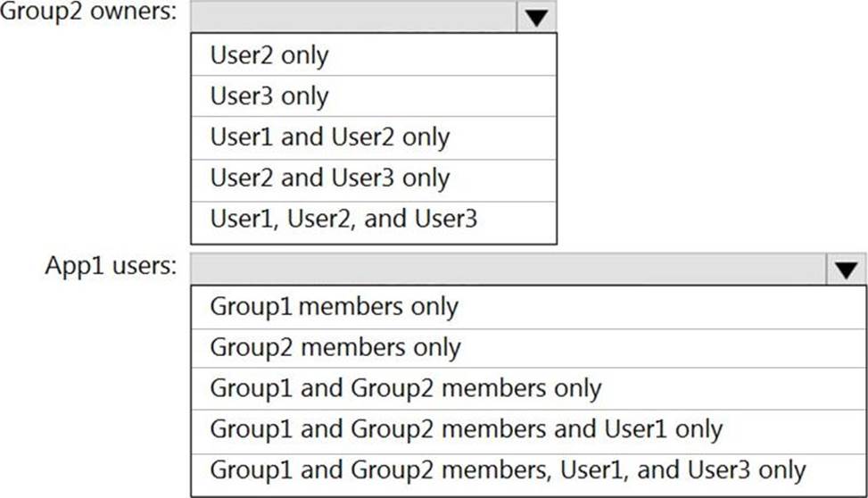Open the App1 users dropdown arrow

846,270
